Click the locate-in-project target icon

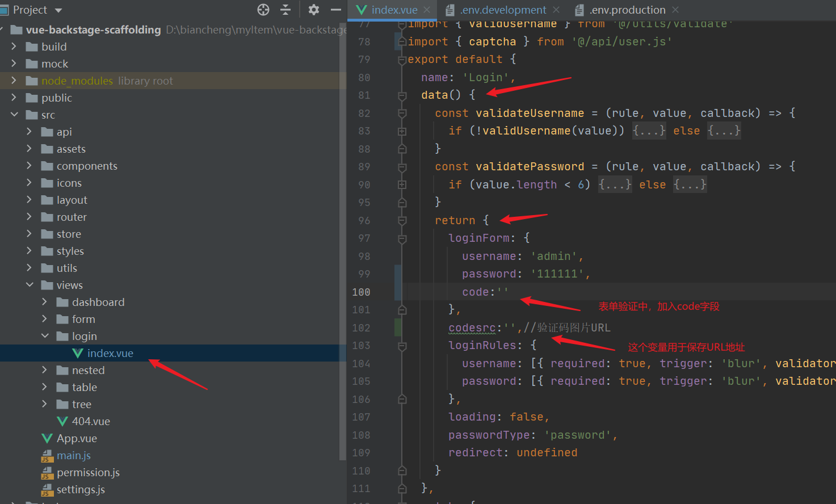263,10
